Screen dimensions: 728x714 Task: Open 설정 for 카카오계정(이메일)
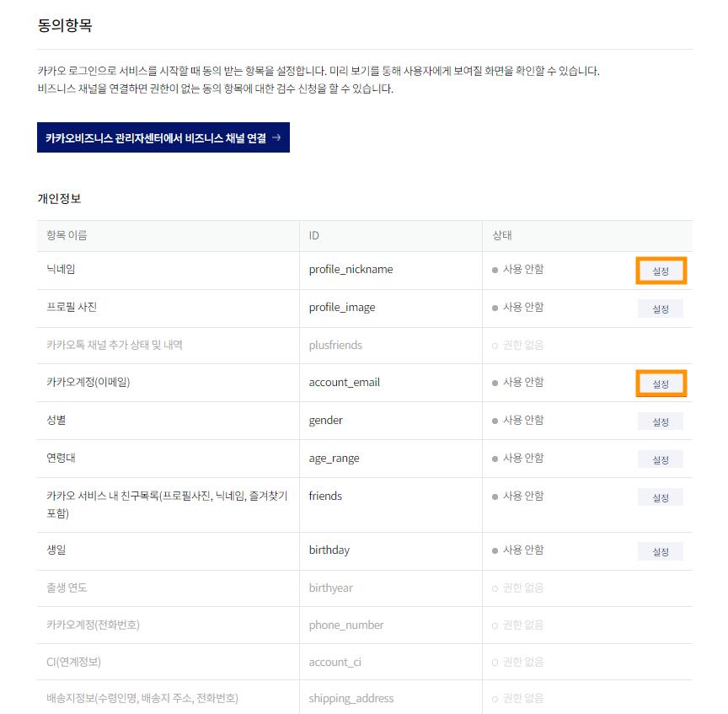[x=661, y=384]
